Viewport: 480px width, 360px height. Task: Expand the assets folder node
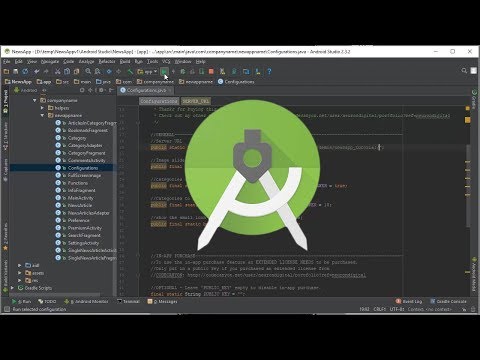pyautogui.click(x=20, y=273)
